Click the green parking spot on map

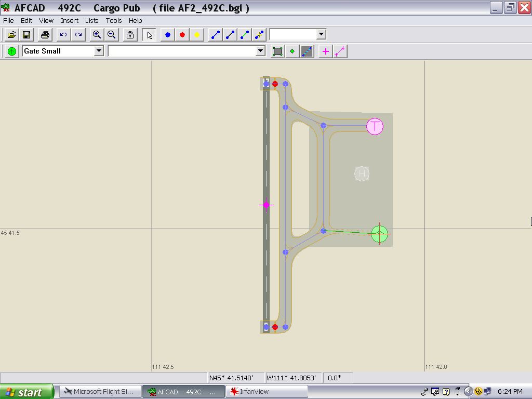point(380,234)
